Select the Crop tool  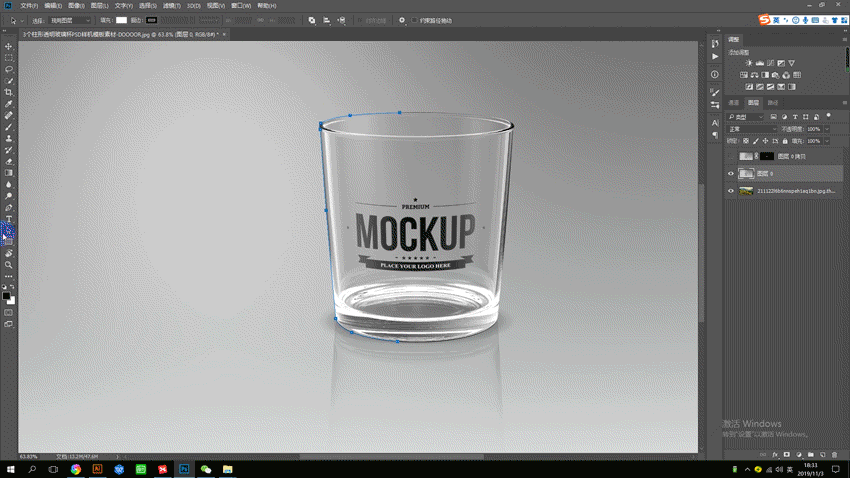9,93
